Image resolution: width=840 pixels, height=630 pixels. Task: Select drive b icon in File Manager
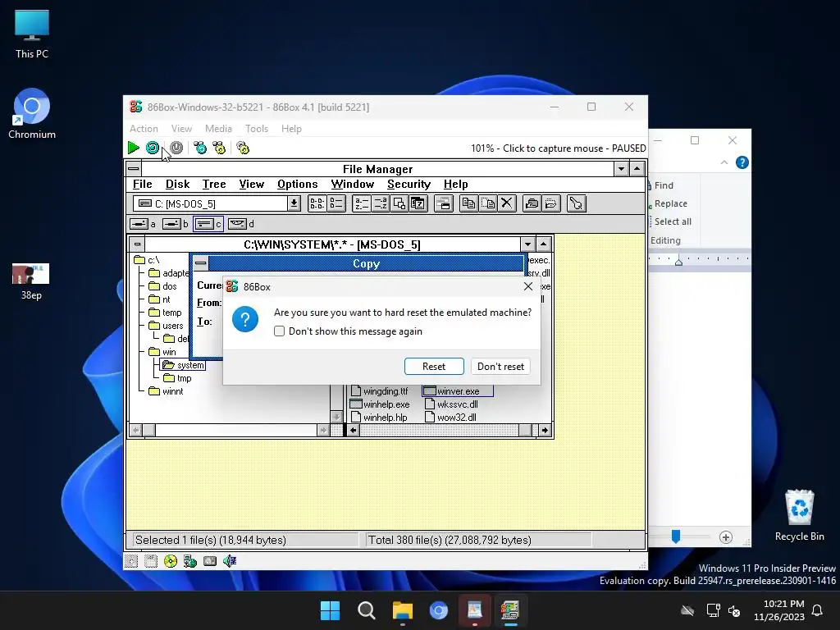[172, 224]
